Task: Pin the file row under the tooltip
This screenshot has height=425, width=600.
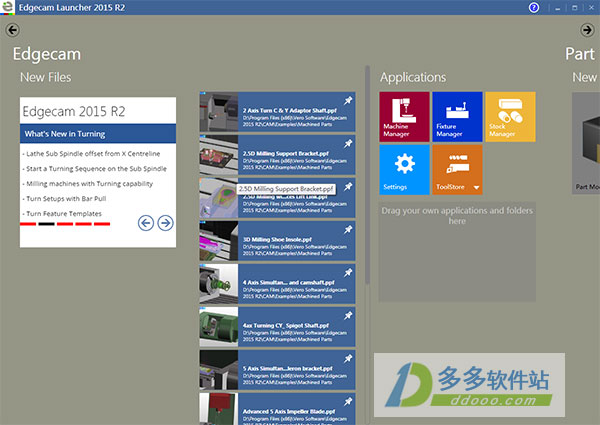Action: [x=347, y=187]
